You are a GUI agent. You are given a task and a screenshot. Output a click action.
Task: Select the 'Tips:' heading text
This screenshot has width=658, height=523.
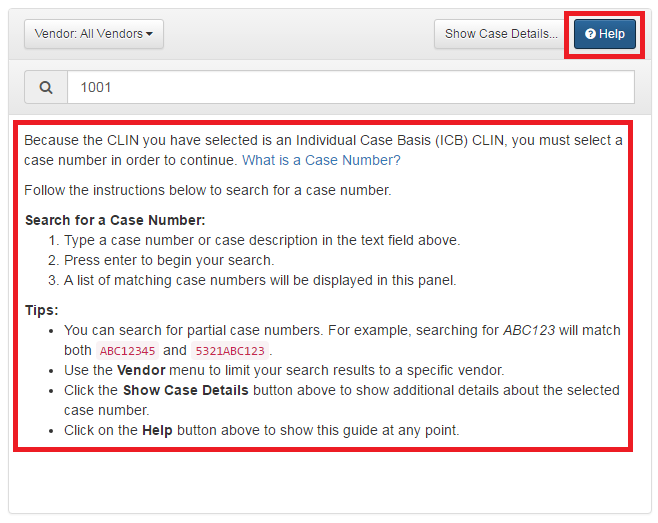42,310
